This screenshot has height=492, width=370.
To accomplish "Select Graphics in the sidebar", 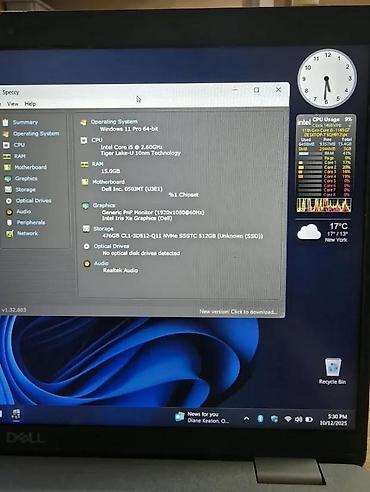I will click(26, 179).
